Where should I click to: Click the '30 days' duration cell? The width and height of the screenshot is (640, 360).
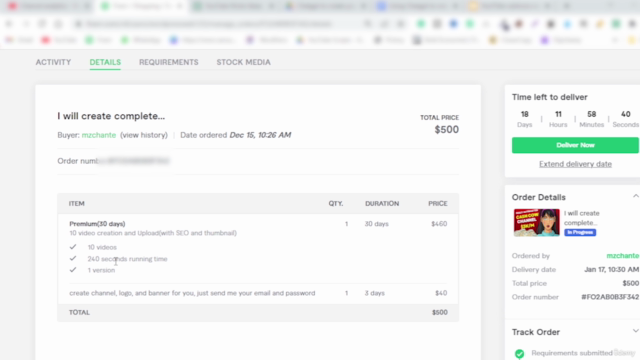(376, 224)
